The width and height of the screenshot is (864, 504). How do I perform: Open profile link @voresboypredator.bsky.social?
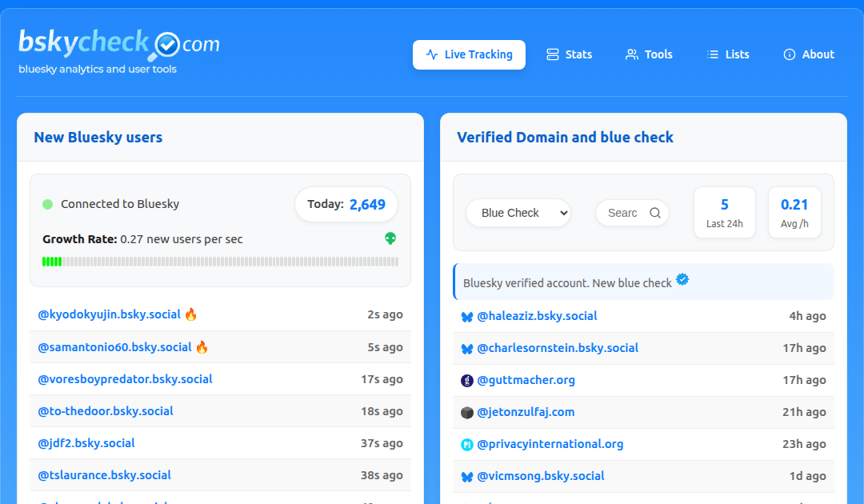pos(126,379)
